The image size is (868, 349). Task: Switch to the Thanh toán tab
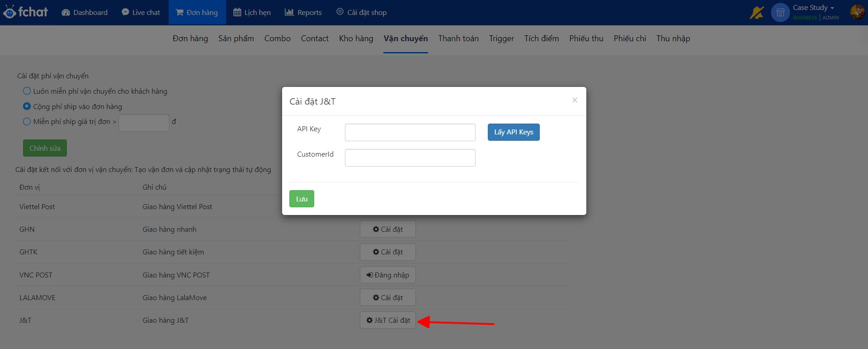458,38
